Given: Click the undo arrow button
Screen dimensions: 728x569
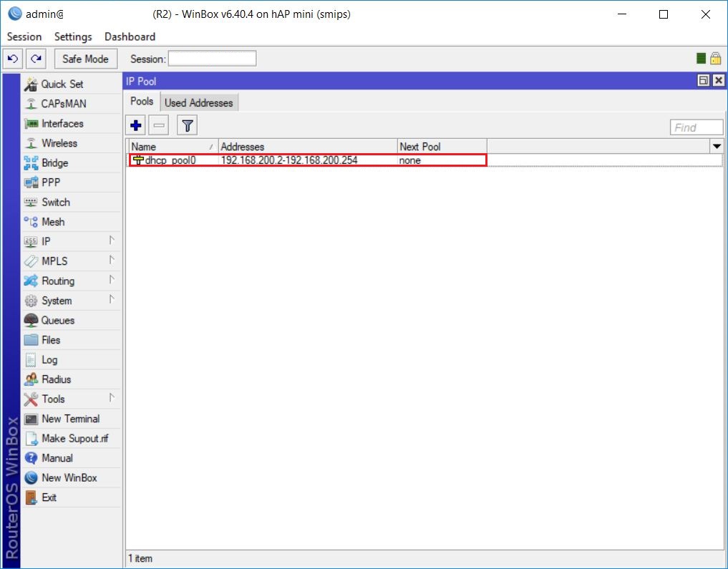Looking at the screenshot, I should tap(13, 59).
